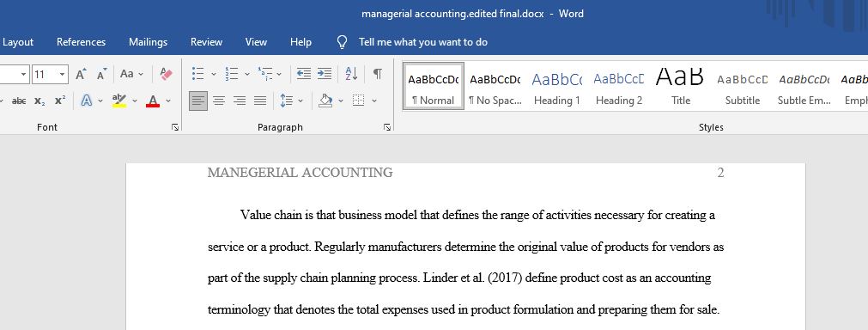Expand multilevel list dropdown
This screenshot has width=868, height=330.
click(279, 74)
